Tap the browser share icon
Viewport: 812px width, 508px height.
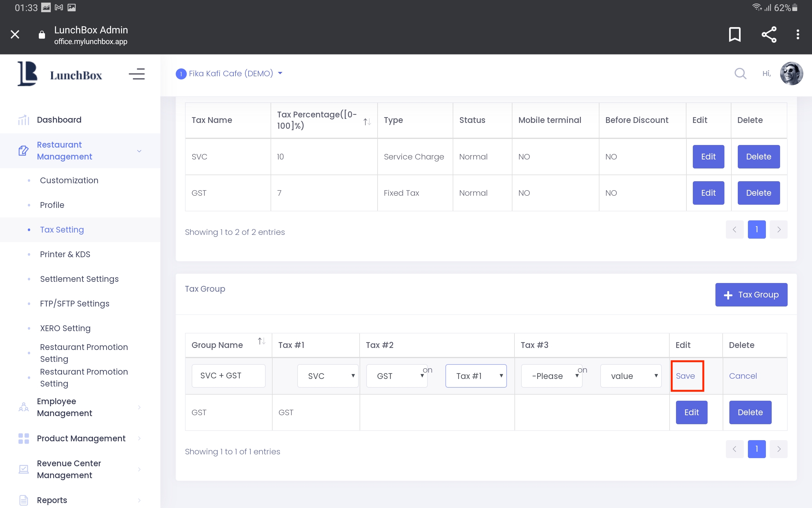pos(769,34)
